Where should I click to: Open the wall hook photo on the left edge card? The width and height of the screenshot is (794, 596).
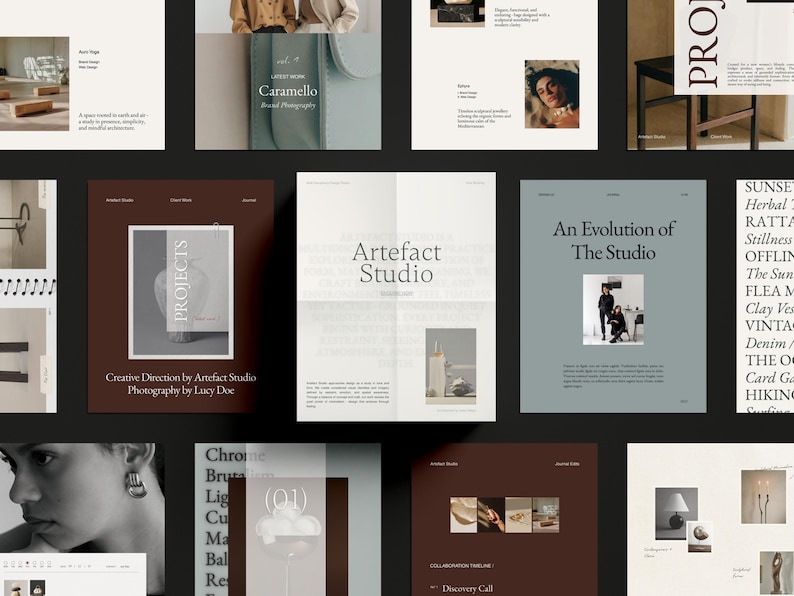pos(23,224)
